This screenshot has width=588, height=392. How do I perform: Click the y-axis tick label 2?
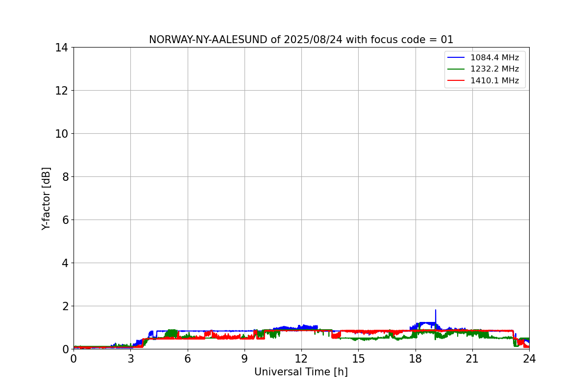pyautogui.click(x=65, y=306)
